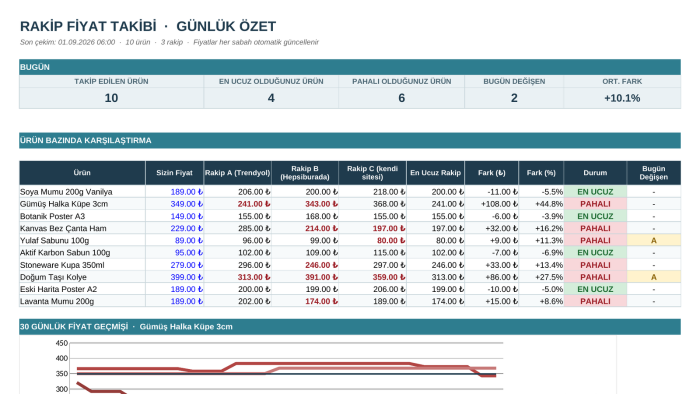700x394 pixels.
Task: Click the 30 GÜNLÜK FİYAT GEÇMİŞİ section header
Action: pos(350,327)
